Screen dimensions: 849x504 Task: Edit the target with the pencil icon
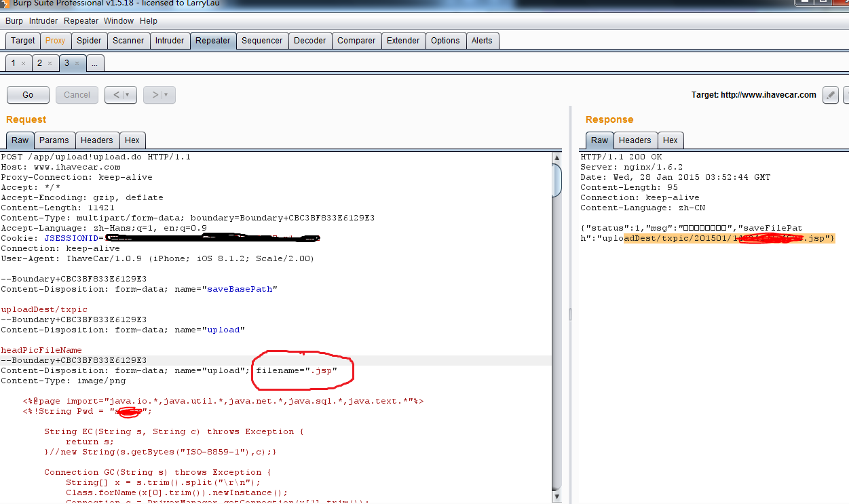830,95
